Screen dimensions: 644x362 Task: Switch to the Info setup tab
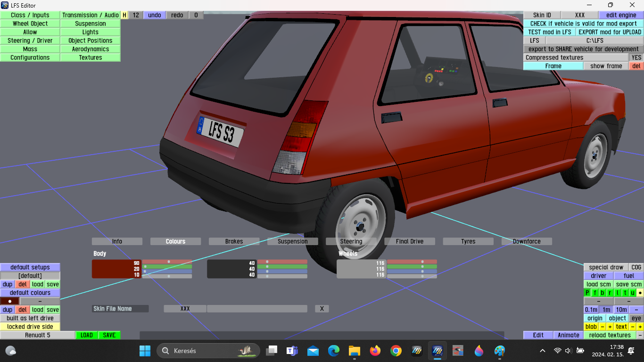coord(117,241)
